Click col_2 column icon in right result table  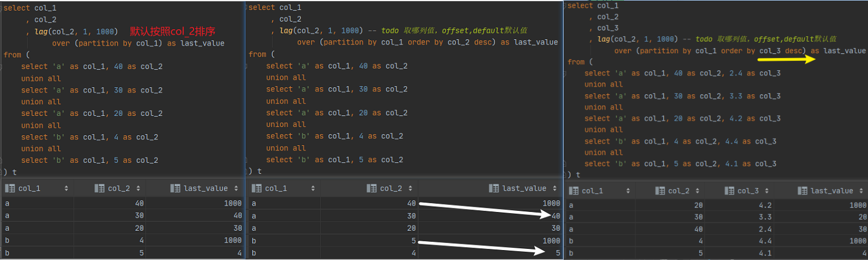tap(660, 191)
